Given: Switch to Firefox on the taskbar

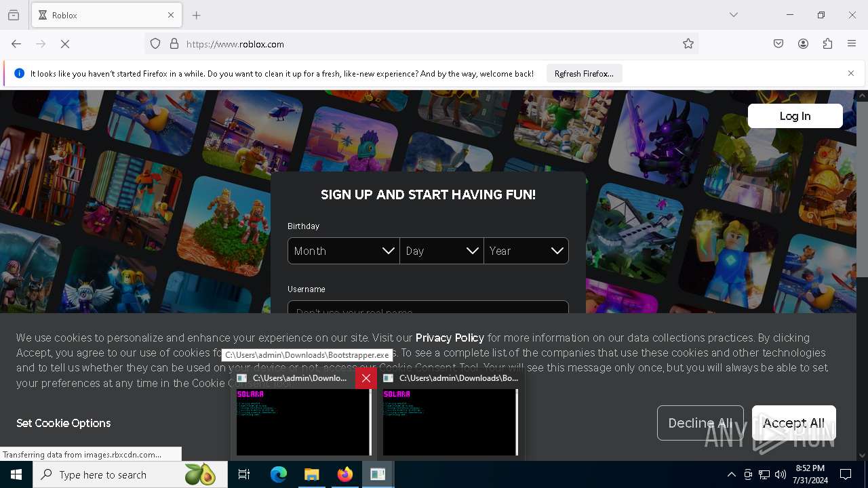Looking at the screenshot, I should tap(345, 474).
